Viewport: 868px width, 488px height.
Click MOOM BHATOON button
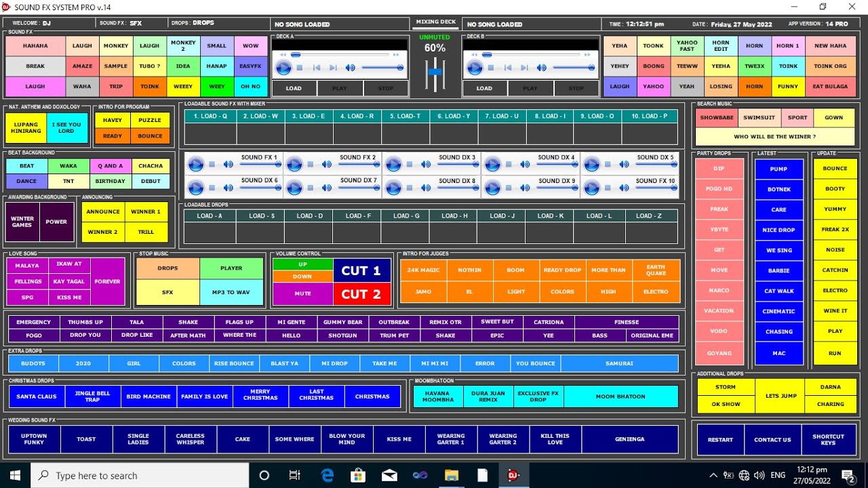[621, 396]
